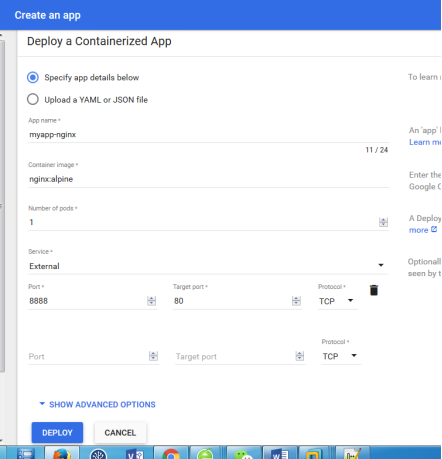Click the 'Create an app' header title
Image resolution: width=442 pixels, height=459 pixels.
47,15
